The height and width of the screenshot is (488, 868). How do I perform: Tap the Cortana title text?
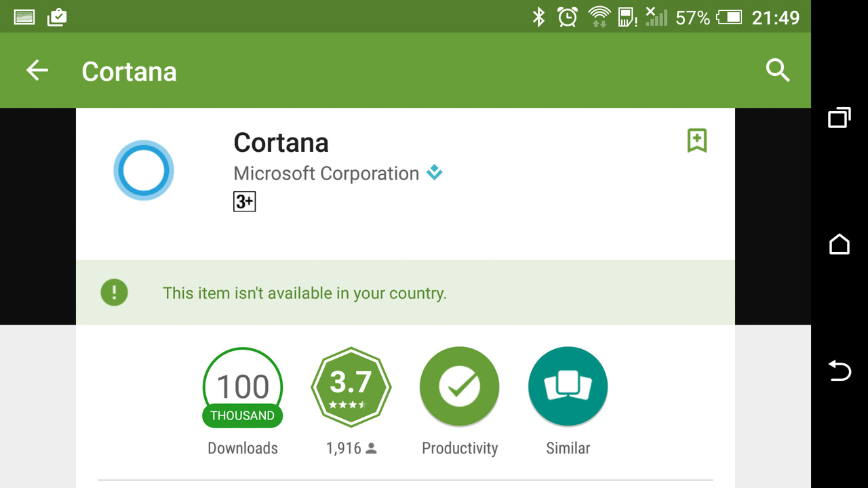click(x=281, y=142)
